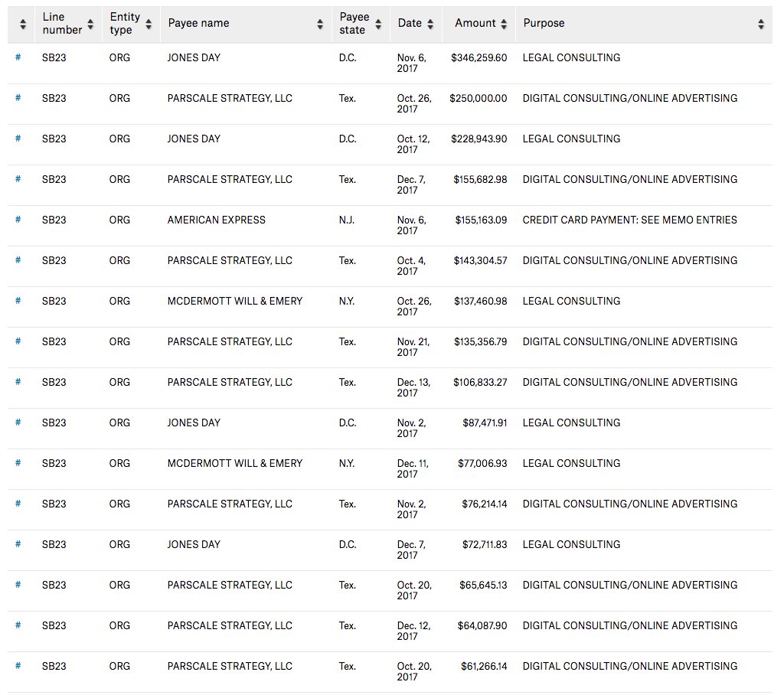Click the $72,711.83 amount cell
Viewport: 784px width, 695px height.
coord(485,544)
